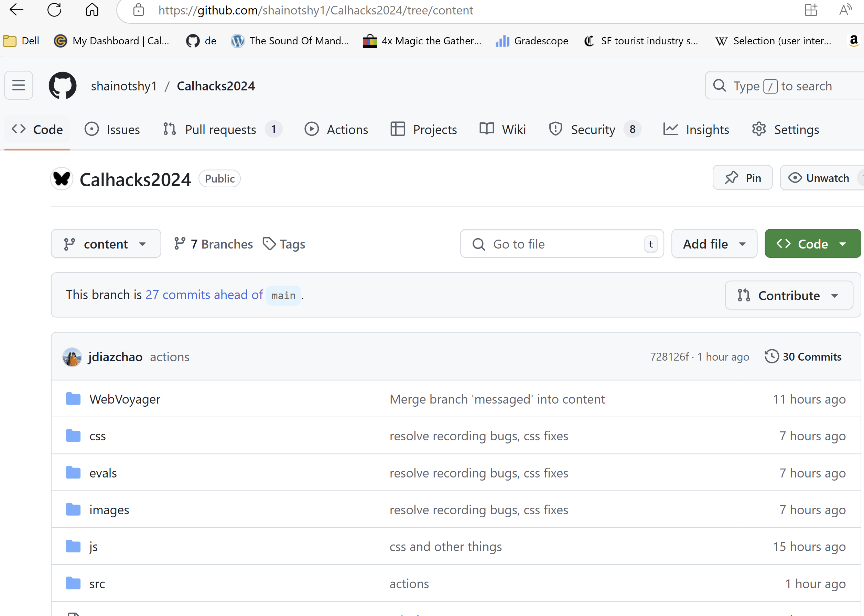Open the Contribute dropdown
The width and height of the screenshot is (864, 616).
[x=788, y=296]
